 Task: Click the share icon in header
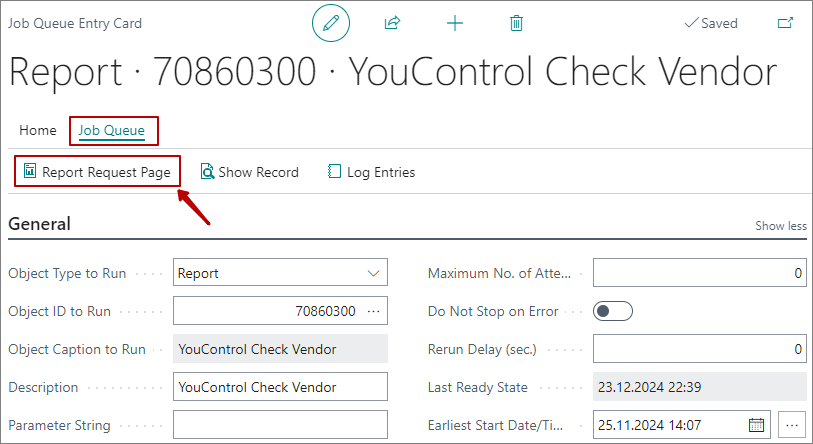[392, 23]
